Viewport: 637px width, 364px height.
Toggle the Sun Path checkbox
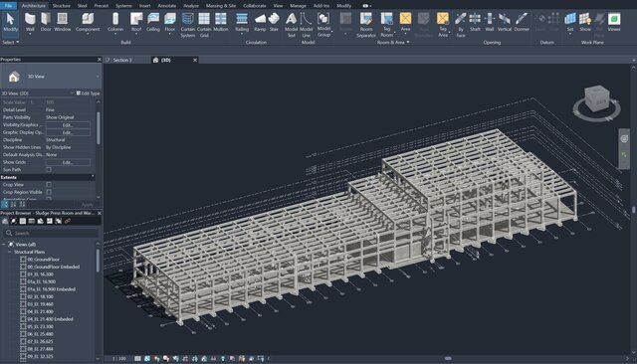click(49, 170)
